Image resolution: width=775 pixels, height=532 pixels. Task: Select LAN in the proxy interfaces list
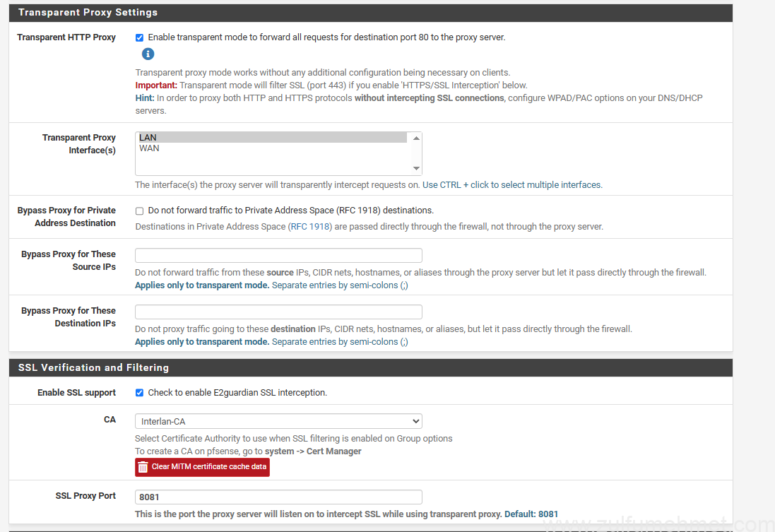[272, 138]
